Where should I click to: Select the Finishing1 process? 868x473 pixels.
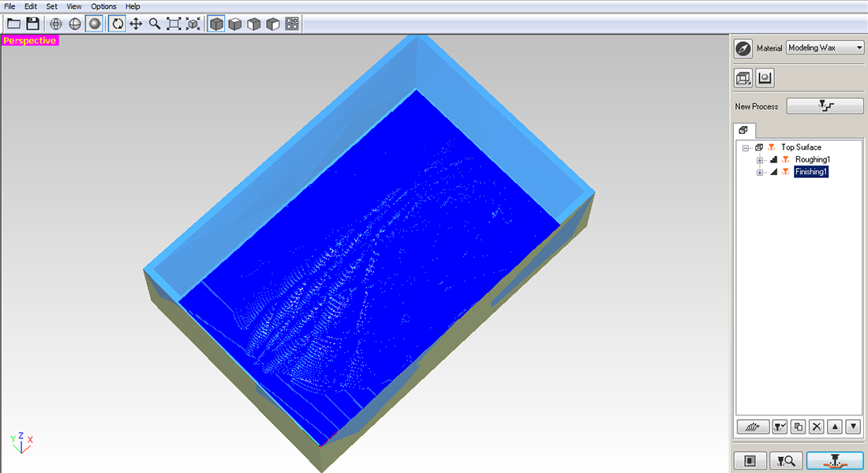pos(811,172)
